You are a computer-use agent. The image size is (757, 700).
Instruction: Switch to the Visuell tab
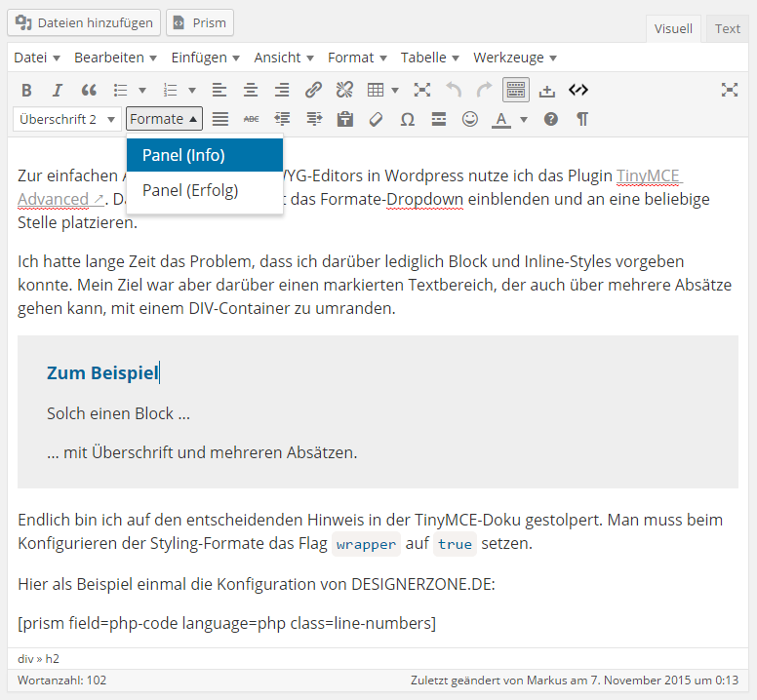coord(673,29)
